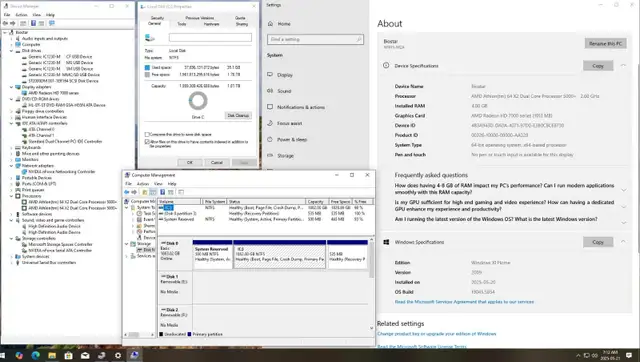640x362 pixels.
Task: Click blue Help icon in Device Manager toolbar
Action: pyautogui.click(x=33, y=23)
